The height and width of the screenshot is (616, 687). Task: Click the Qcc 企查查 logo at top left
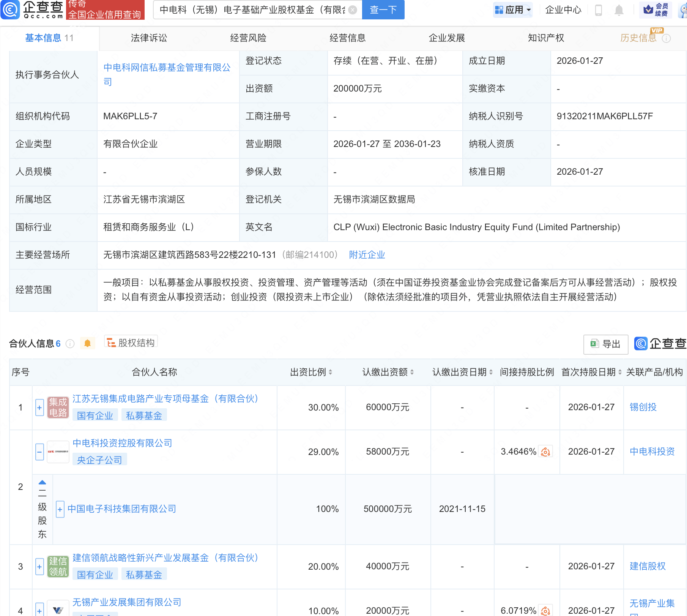[x=32, y=10]
